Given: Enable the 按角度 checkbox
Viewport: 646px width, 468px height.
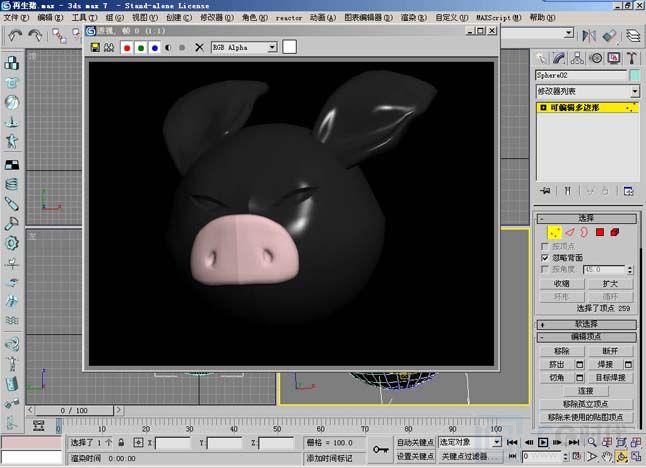Looking at the screenshot, I should 545,269.
